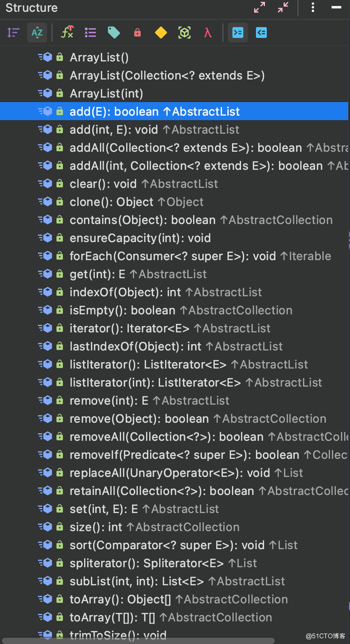350x644 pixels.
Task: Toggle Autoscroll to Source button
Action: (238, 33)
